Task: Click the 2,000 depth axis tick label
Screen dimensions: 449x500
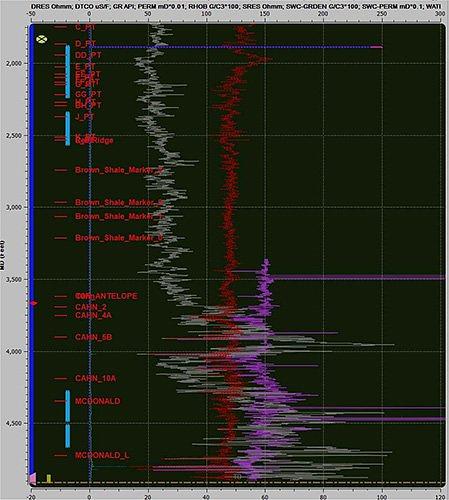Action: click(14, 63)
